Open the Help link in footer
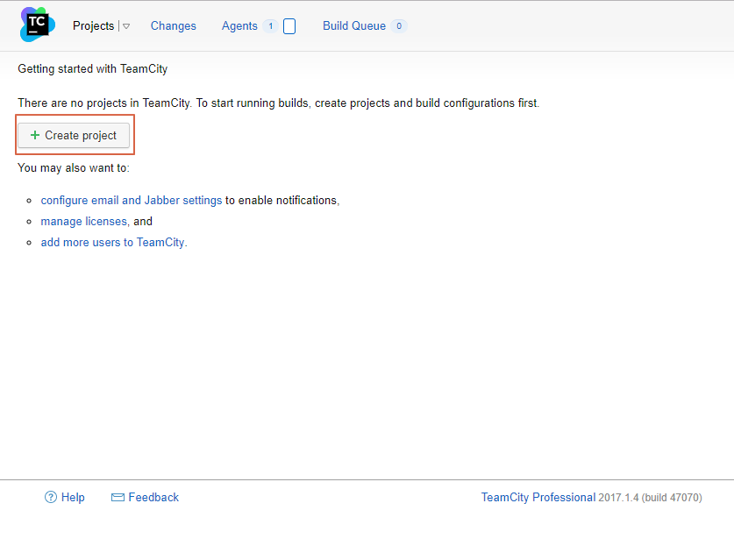 click(73, 497)
